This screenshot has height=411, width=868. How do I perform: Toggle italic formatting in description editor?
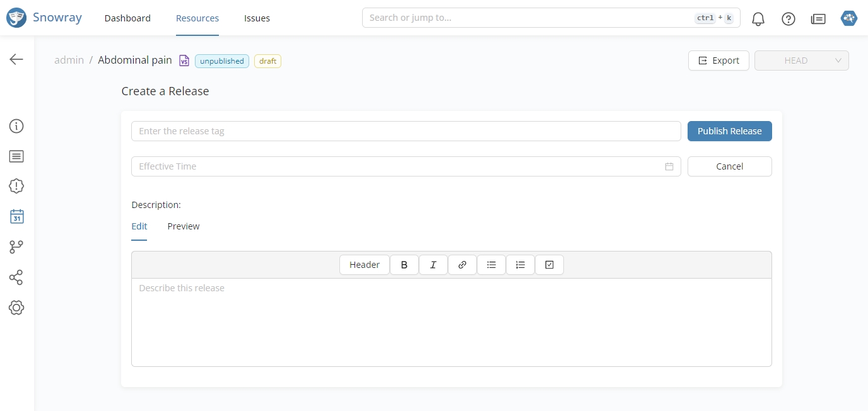click(x=433, y=265)
